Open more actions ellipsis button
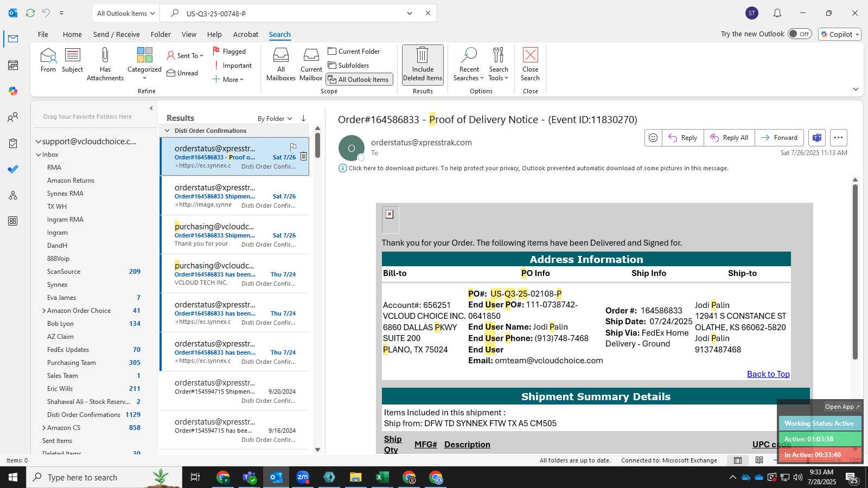The image size is (868, 488). click(838, 138)
